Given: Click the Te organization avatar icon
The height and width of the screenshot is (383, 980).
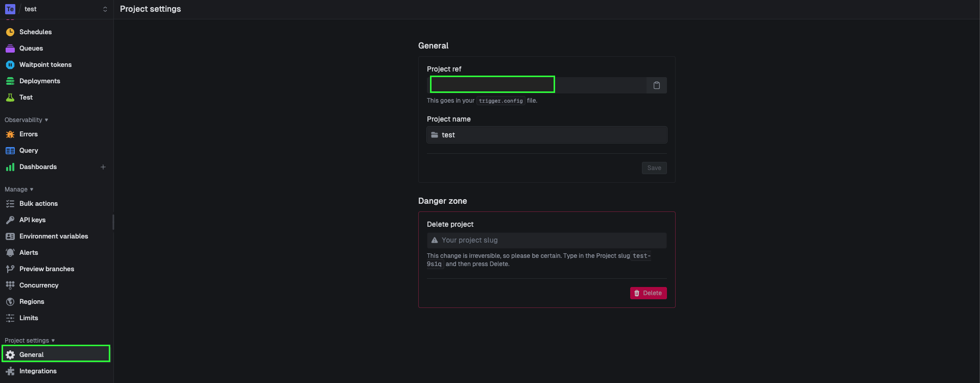Looking at the screenshot, I should (10, 9).
